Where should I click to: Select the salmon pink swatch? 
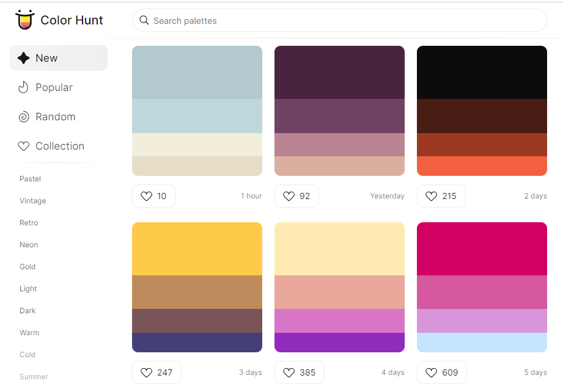click(339, 292)
